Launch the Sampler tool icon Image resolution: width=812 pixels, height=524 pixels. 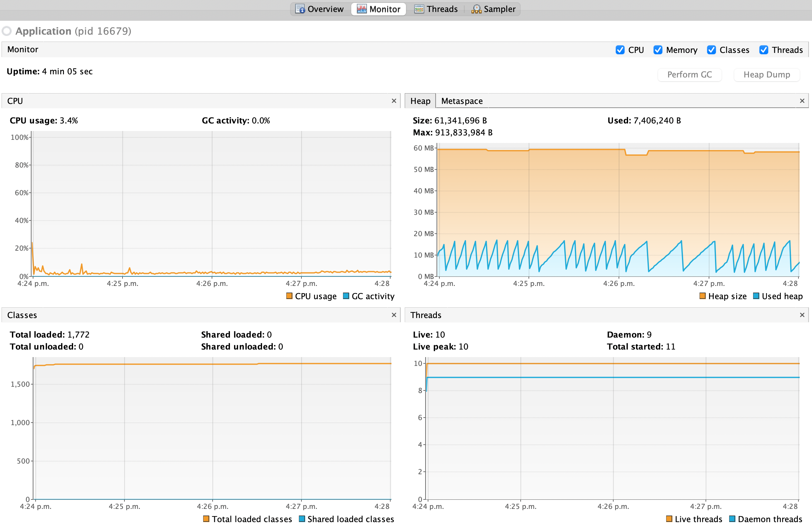point(477,9)
